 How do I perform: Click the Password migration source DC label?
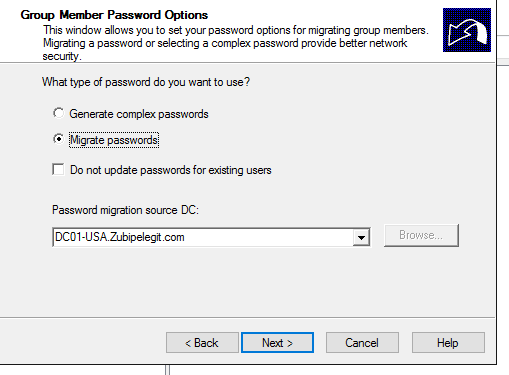tap(125, 210)
